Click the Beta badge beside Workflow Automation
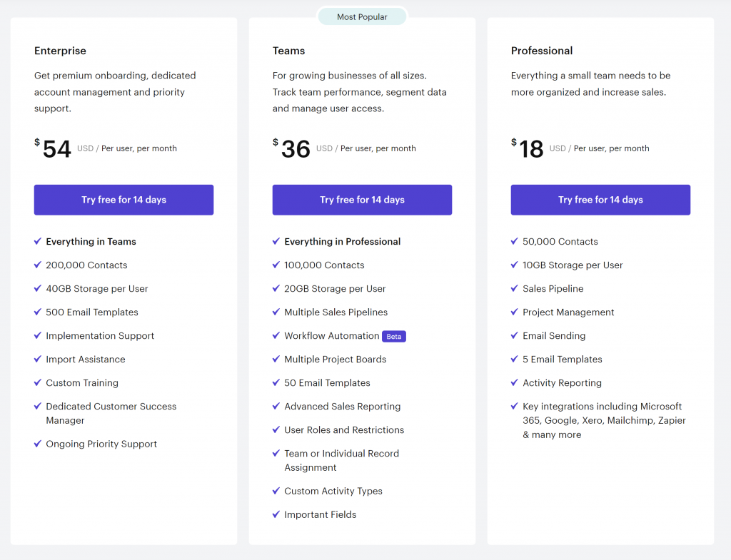 [394, 336]
